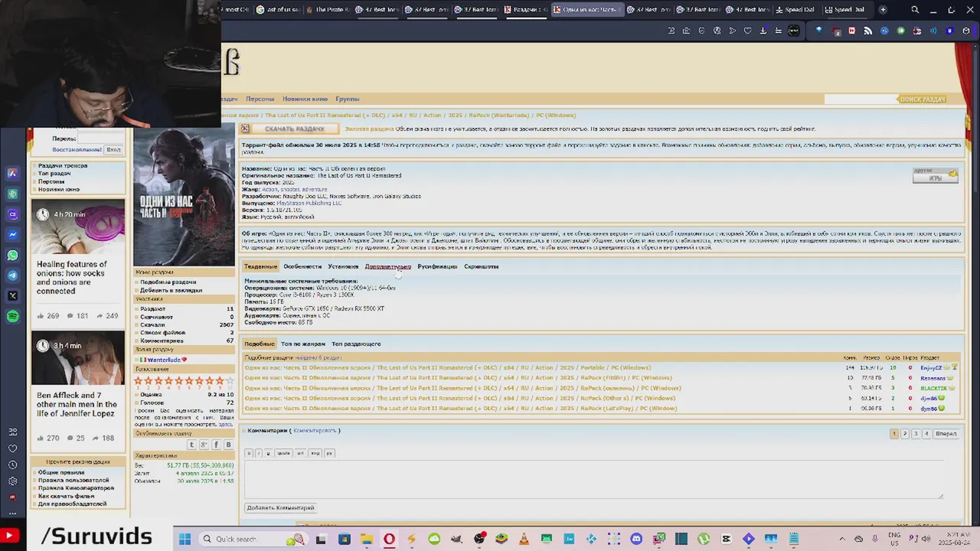Show hidden tray icons chevron

[x=842, y=539]
